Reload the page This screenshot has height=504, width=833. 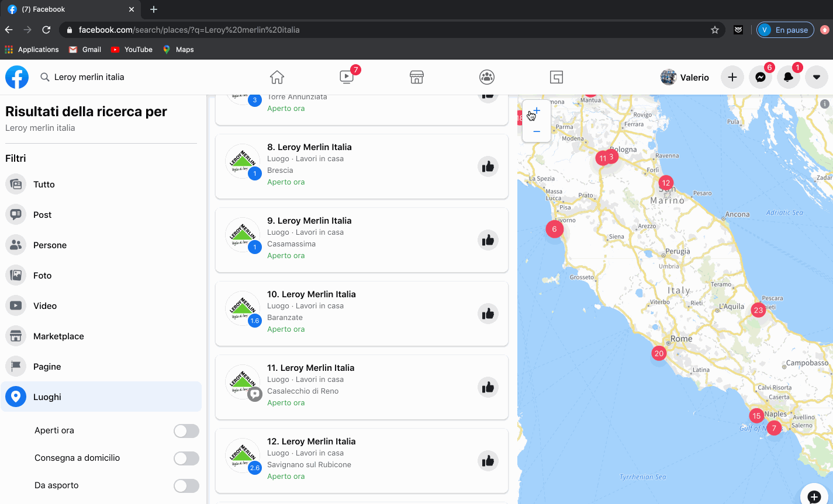[46, 30]
